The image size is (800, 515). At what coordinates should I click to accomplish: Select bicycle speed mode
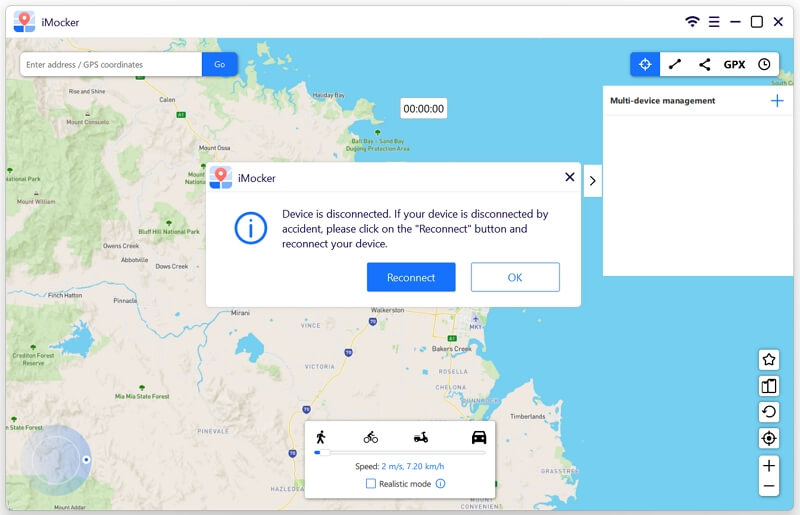click(371, 437)
